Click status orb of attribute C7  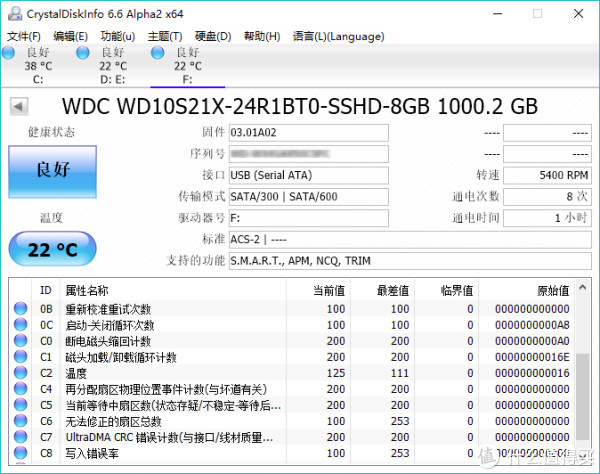point(20,437)
